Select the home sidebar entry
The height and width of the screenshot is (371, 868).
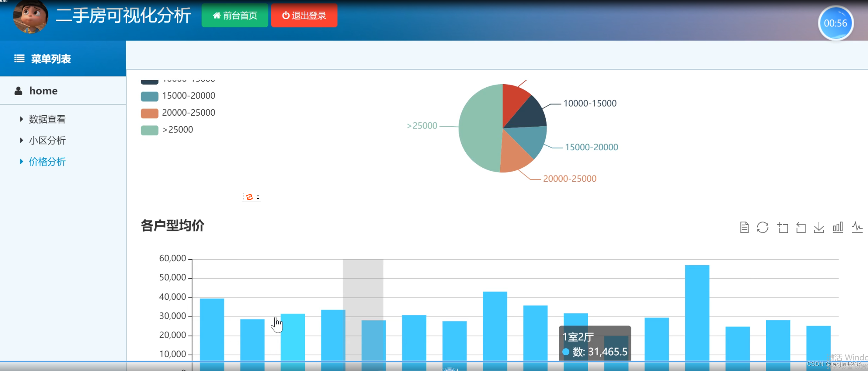[63, 91]
